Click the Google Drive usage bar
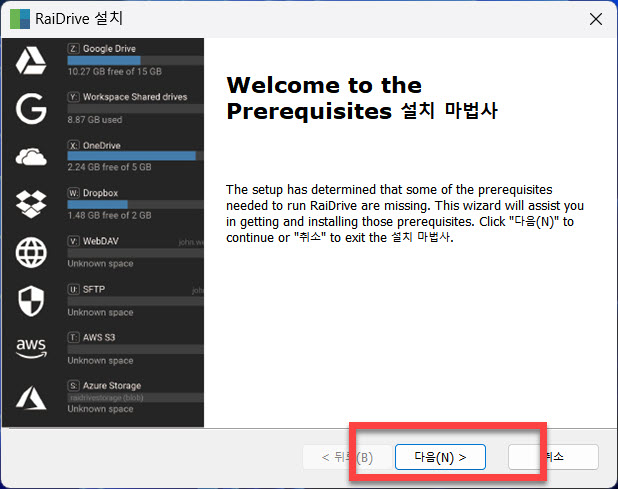 [136, 60]
